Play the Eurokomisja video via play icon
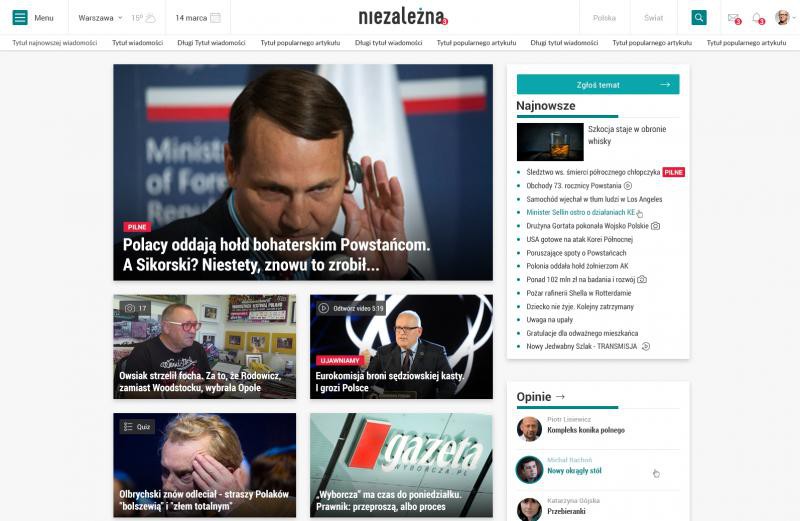Viewport: 800px width, 521px height. coord(323,308)
